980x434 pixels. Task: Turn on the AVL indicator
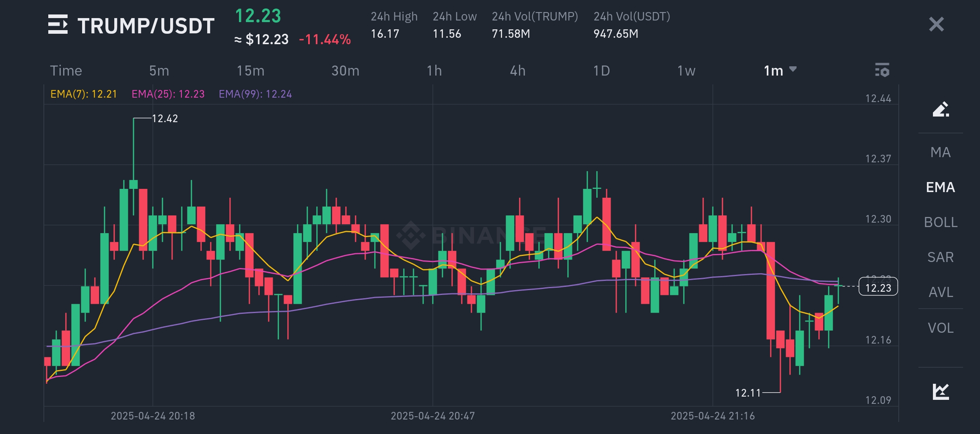coord(941,292)
